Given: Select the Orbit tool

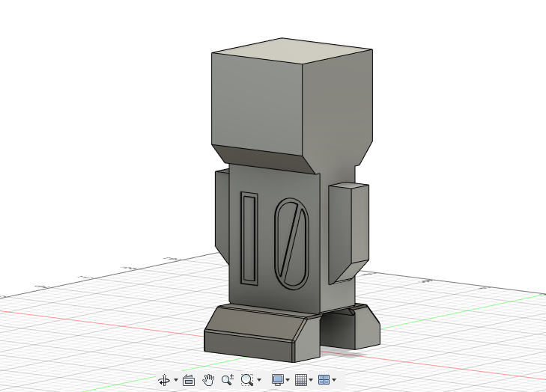Looking at the screenshot, I should (x=164, y=380).
